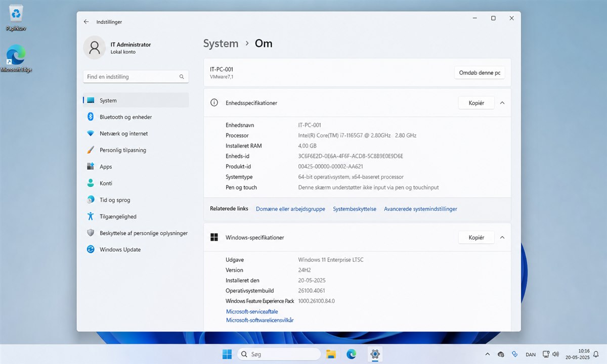
Task: Click the Processor value text
Action: (357, 135)
